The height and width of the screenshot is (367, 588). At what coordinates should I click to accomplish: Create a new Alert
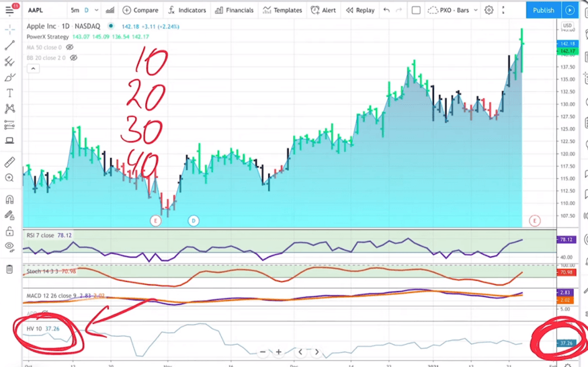click(x=324, y=10)
